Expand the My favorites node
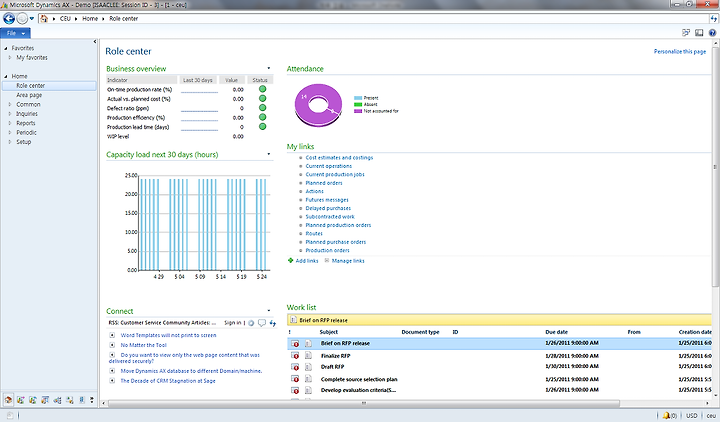 pos(10,57)
